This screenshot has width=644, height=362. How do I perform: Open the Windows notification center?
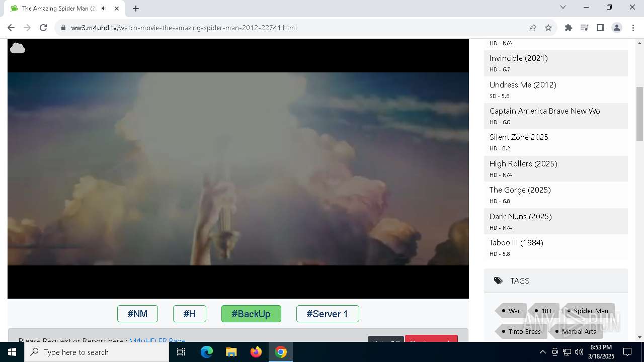coord(627,352)
